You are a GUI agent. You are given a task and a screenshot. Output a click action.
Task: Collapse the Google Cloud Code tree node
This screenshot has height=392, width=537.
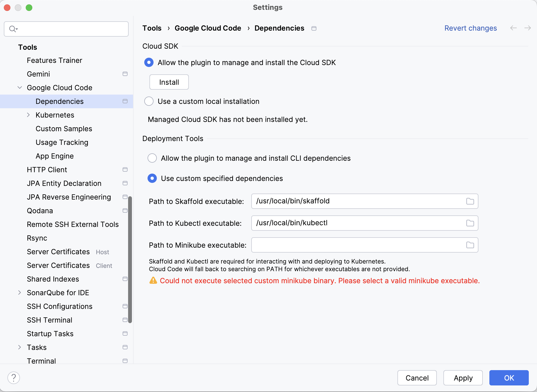pos(20,88)
